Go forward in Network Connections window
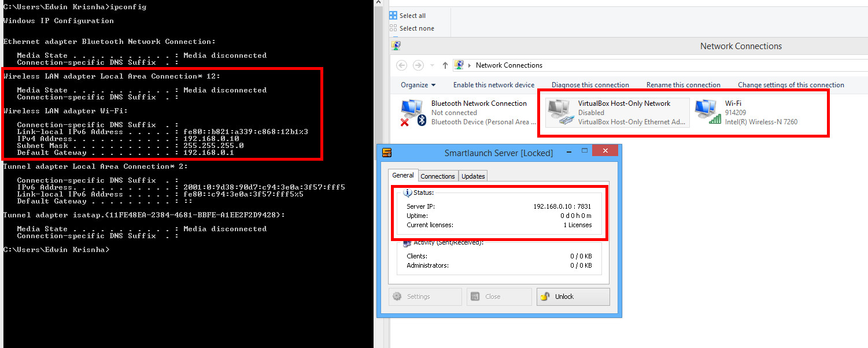Screen dimensions: 868x348 pyautogui.click(x=418, y=65)
